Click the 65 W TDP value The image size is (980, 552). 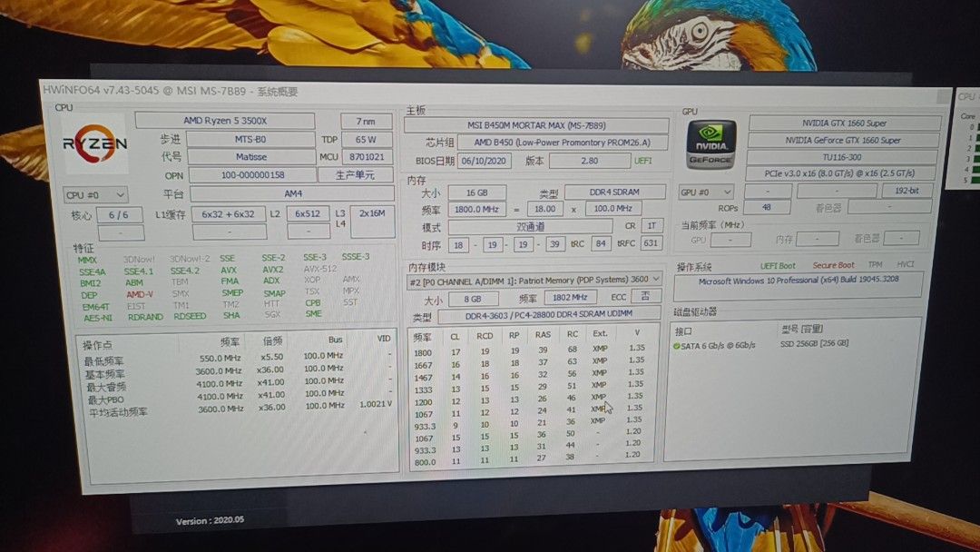tap(367, 140)
